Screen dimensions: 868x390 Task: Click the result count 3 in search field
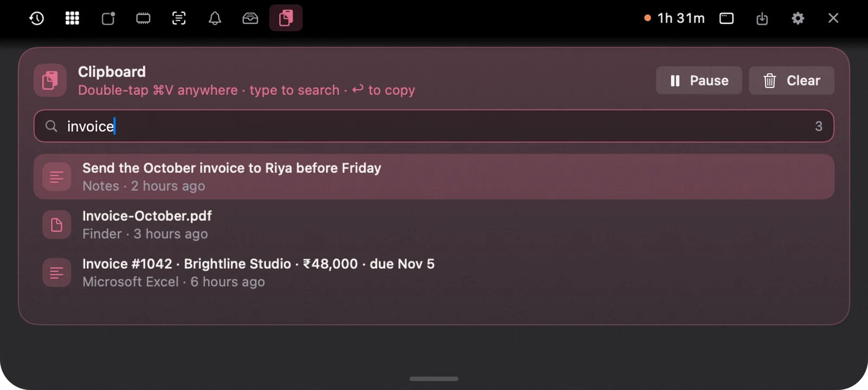(x=819, y=126)
